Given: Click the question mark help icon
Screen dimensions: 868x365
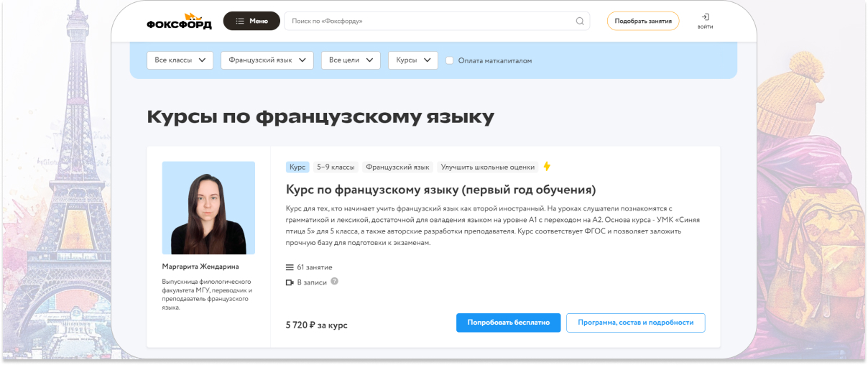Looking at the screenshot, I should [x=334, y=282].
